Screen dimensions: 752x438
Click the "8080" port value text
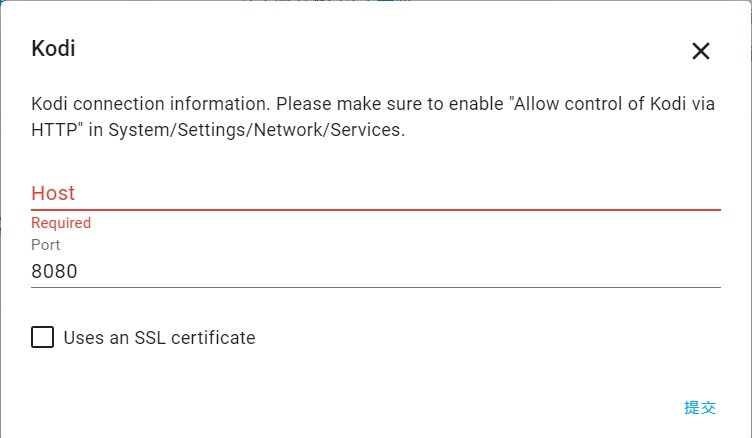54,271
